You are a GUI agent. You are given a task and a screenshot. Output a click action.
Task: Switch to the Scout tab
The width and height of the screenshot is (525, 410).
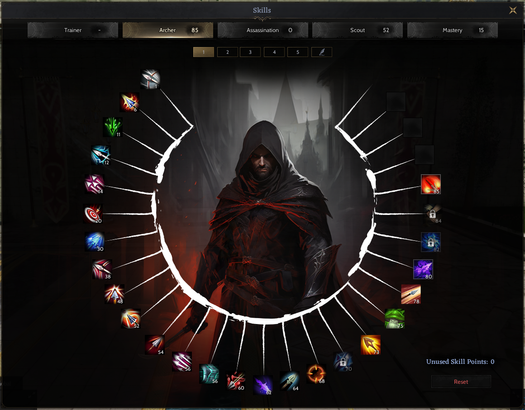[x=358, y=30]
